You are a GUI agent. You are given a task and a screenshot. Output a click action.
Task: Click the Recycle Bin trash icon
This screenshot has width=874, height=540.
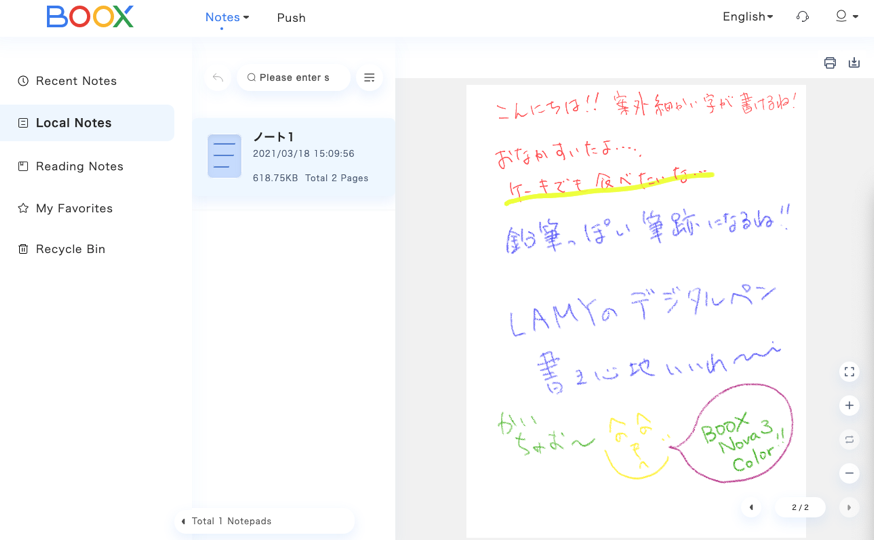click(x=23, y=249)
